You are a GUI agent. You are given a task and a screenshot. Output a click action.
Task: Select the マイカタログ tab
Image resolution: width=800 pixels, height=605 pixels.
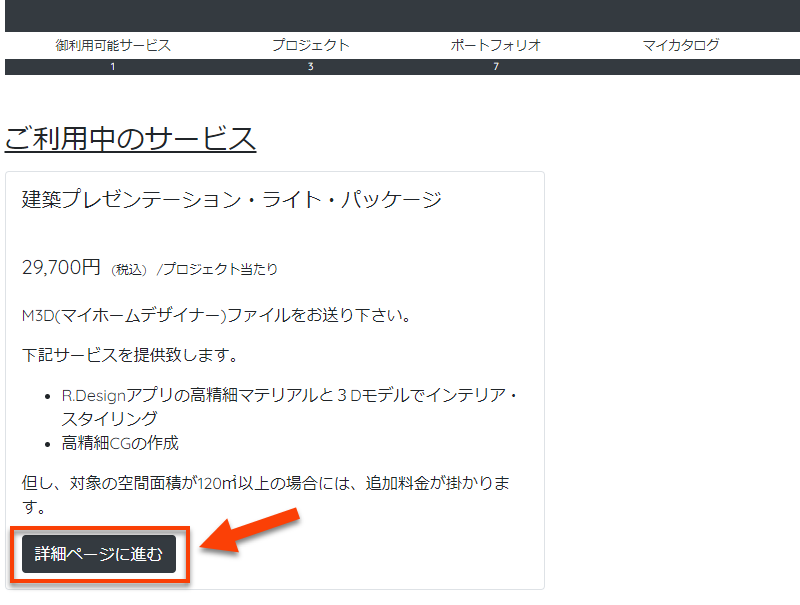click(680, 45)
